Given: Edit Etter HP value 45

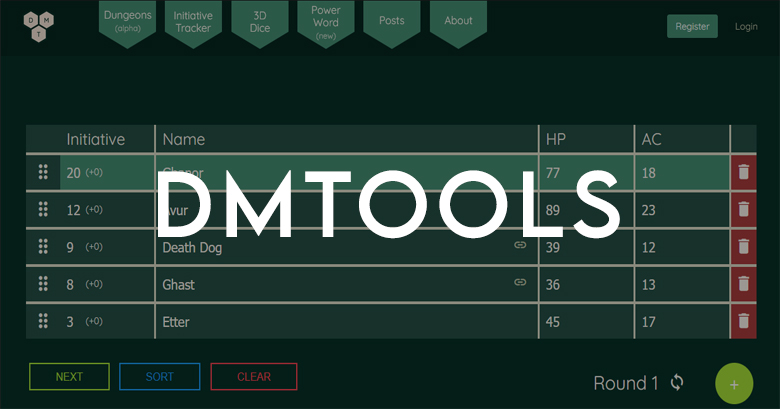Looking at the screenshot, I should point(553,322).
